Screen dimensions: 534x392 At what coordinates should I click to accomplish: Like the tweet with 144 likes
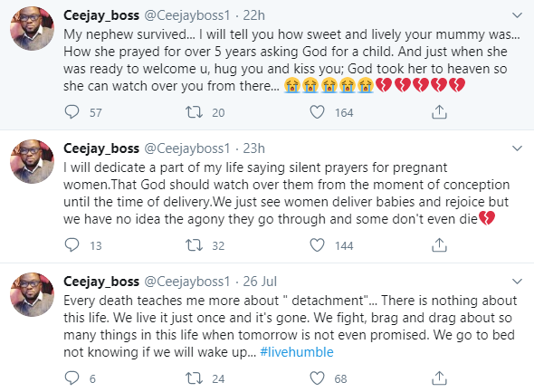[317, 245]
